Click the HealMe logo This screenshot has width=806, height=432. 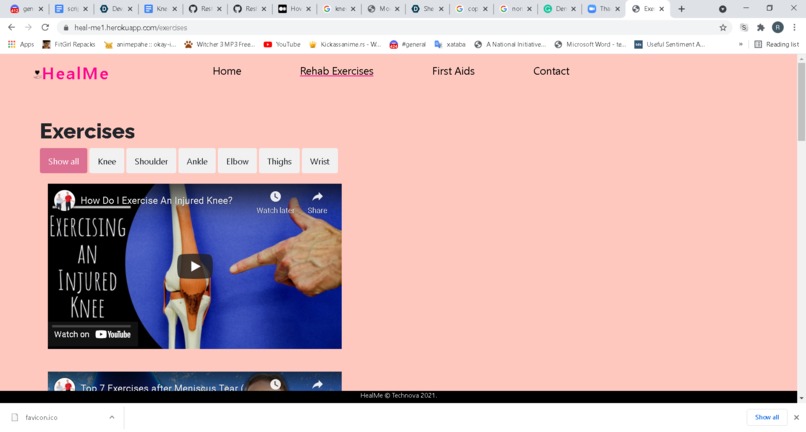click(x=71, y=74)
